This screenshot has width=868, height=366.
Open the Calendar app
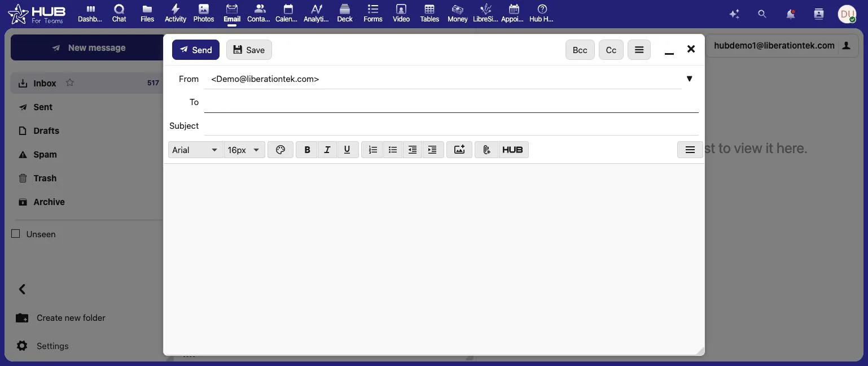288,14
